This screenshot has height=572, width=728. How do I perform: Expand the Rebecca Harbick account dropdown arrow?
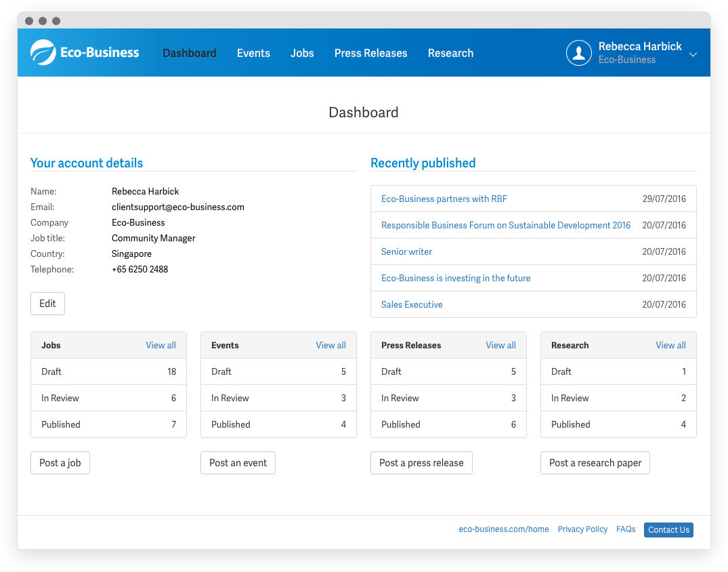pyautogui.click(x=693, y=54)
